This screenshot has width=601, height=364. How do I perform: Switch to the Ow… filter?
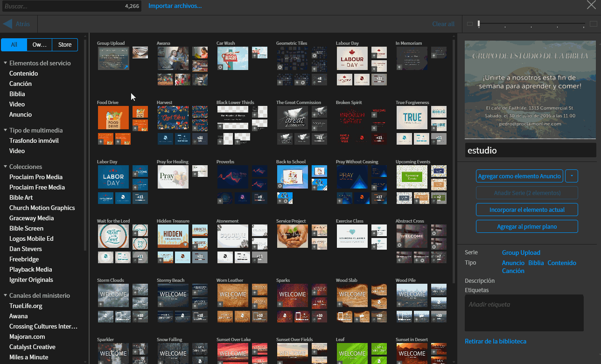[x=39, y=45]
